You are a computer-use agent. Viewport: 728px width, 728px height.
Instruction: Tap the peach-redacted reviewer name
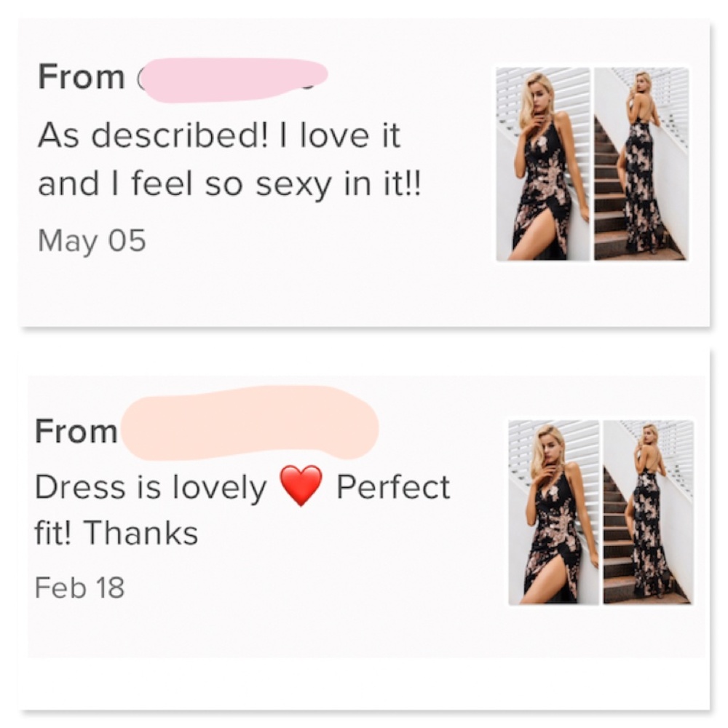249,423
